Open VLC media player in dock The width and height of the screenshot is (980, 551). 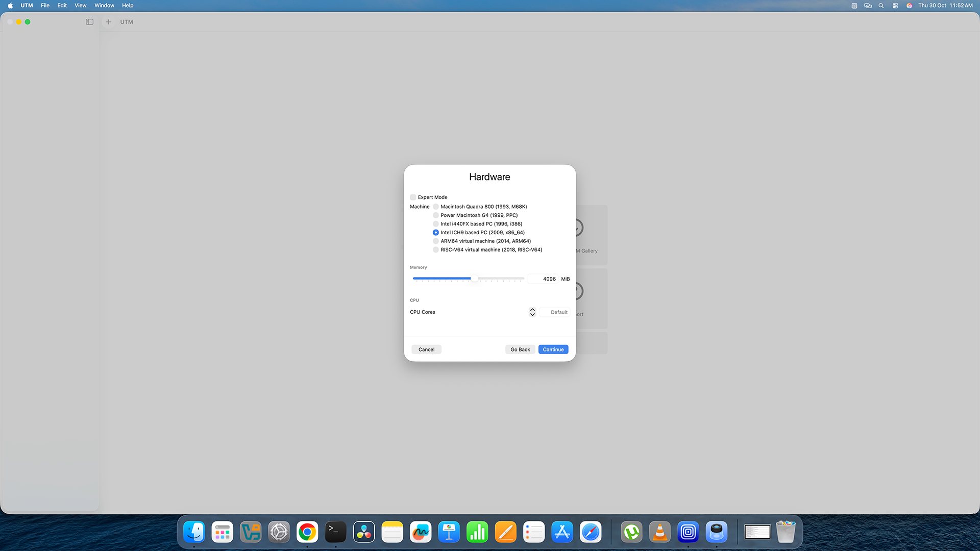(x=659, y=532)
